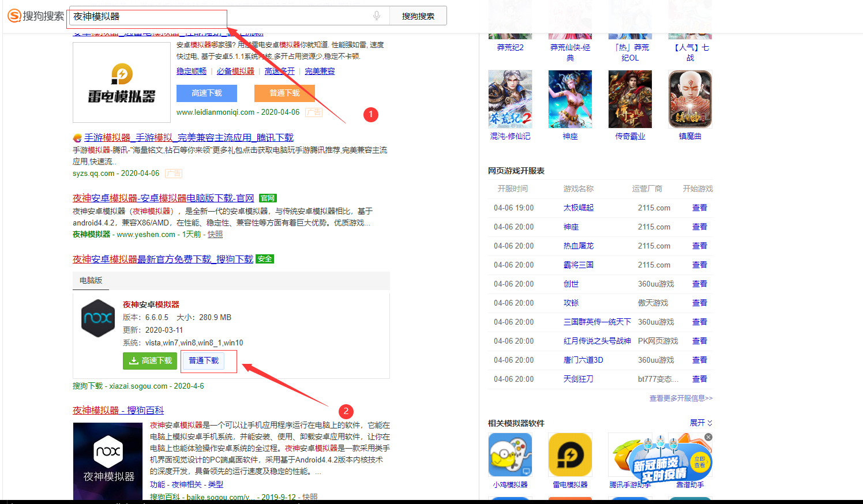Click the green 安全 badge
Image resolution: width=863 pixels, height=504 pixels.
click(265, 259)
